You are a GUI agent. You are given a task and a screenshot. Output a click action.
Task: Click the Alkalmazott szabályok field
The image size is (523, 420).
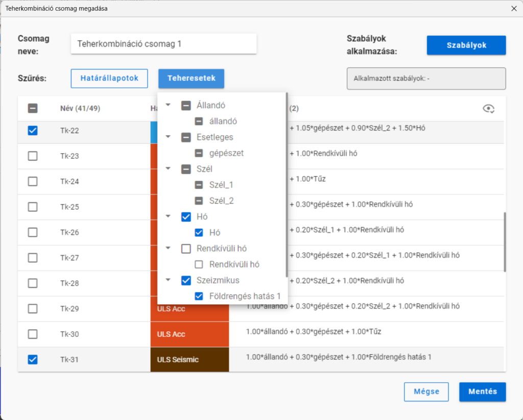[x=426, y=79]
